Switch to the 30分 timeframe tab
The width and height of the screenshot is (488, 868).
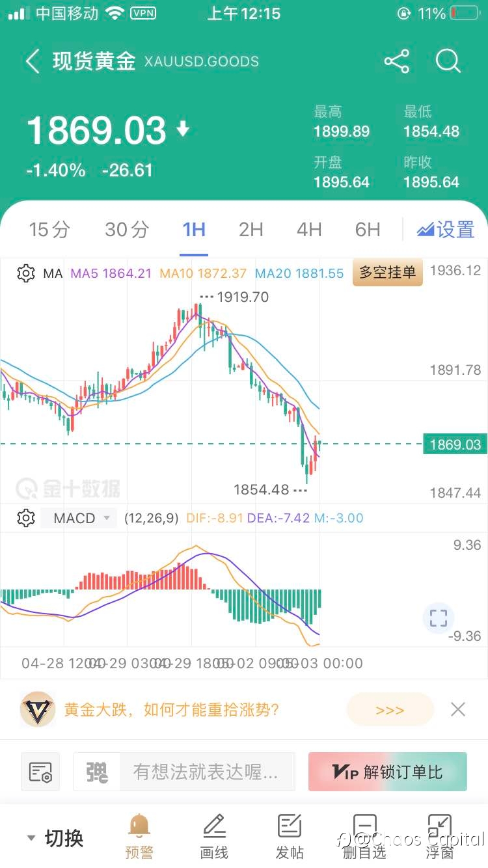(x=127, y=229)
